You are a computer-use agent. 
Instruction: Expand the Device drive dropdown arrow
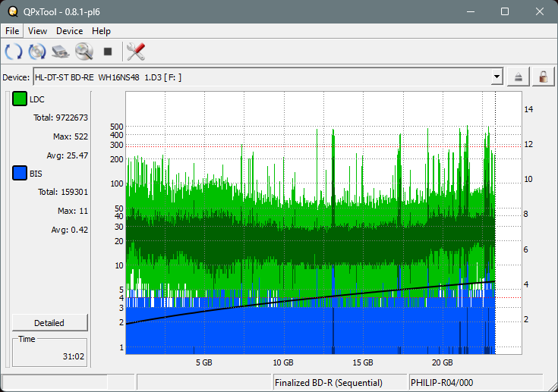(497, 77)
